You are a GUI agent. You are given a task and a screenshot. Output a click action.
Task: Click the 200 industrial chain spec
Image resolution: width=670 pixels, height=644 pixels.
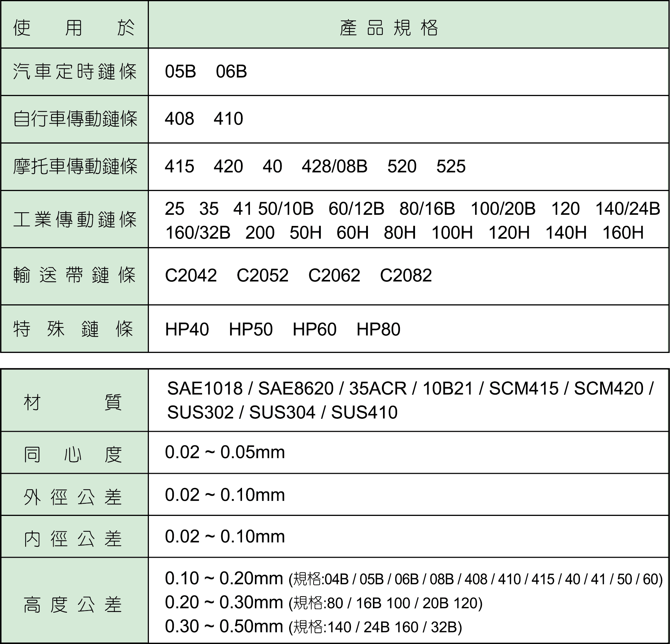pyautogui.click(x=260, y=232)
